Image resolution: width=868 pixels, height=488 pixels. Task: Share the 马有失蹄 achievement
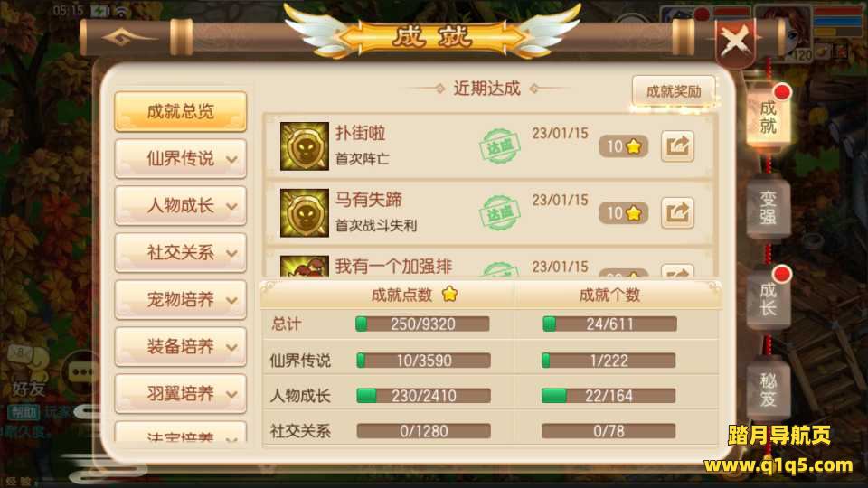[677, 213]
